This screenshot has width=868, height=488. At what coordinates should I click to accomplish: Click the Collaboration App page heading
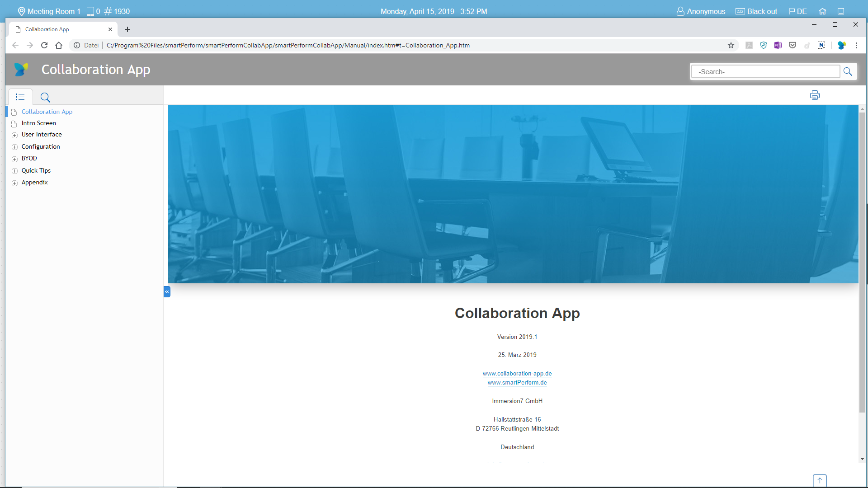(x=517, y=313)
